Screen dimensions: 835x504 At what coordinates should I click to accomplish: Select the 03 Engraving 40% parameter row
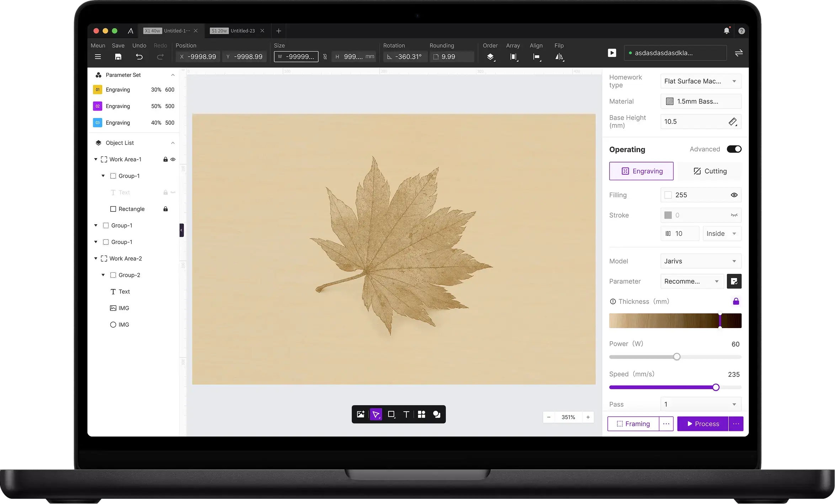point(134,123)
